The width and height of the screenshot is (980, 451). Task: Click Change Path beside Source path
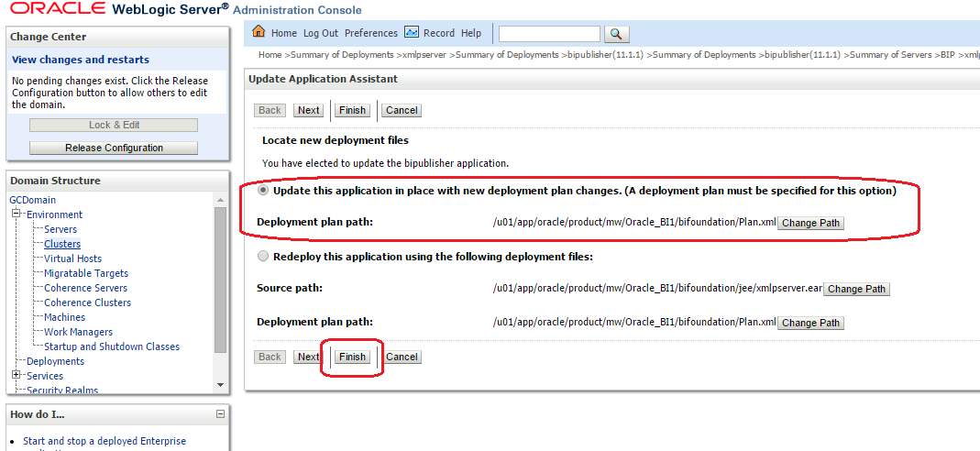point(856,290)
